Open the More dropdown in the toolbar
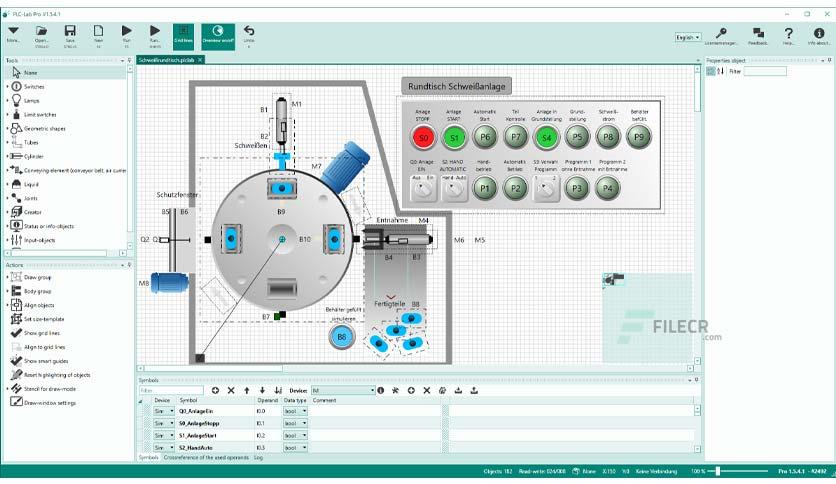The image size is (836, 484). click(13, 31)
